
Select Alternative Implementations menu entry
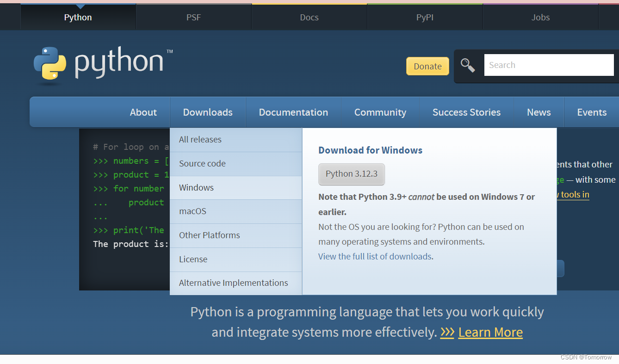click(x=233, y=282)
